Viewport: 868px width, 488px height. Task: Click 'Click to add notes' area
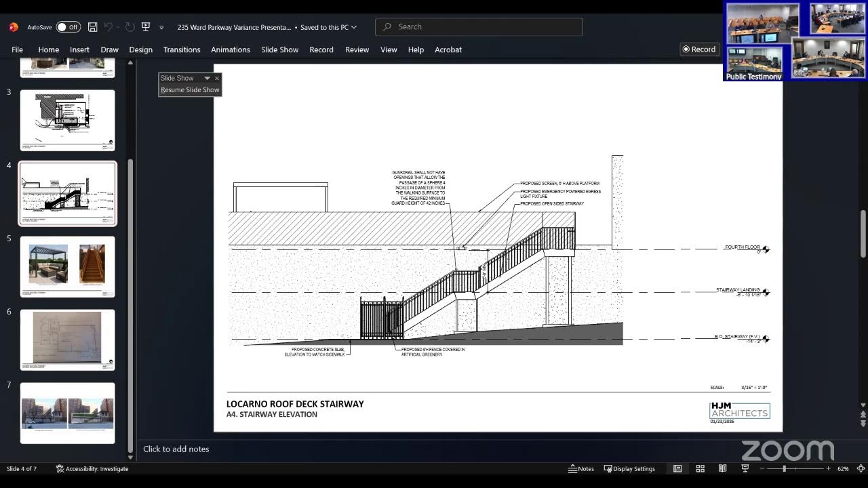176,449
